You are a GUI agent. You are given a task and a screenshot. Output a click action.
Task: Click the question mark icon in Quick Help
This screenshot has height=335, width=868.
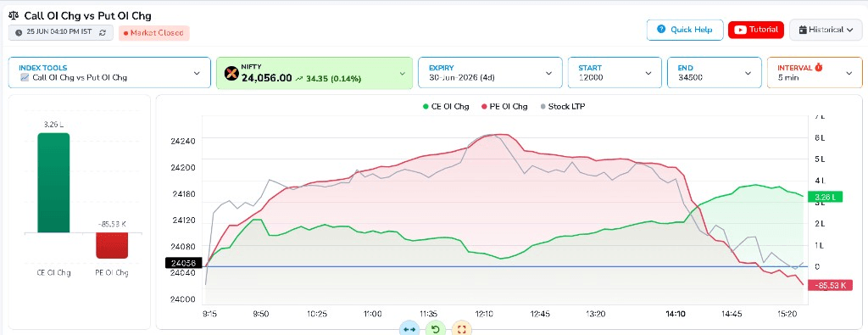point(661,30)
